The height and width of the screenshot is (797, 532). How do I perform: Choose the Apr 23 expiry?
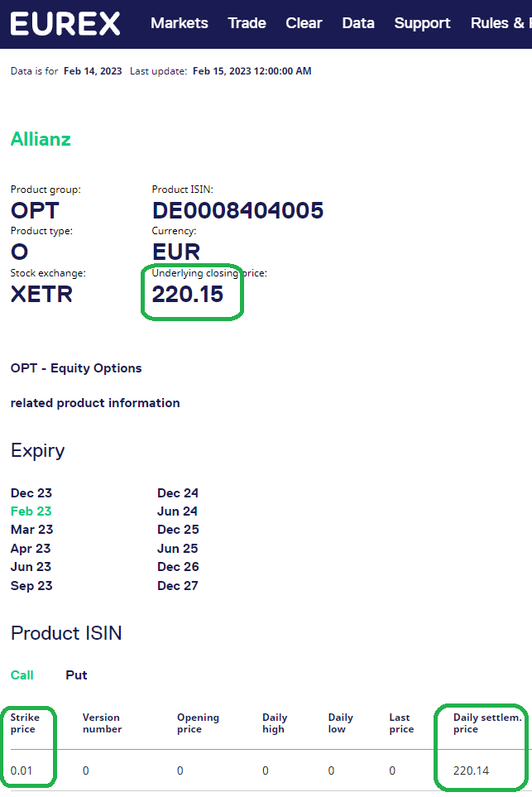(31, 549)
